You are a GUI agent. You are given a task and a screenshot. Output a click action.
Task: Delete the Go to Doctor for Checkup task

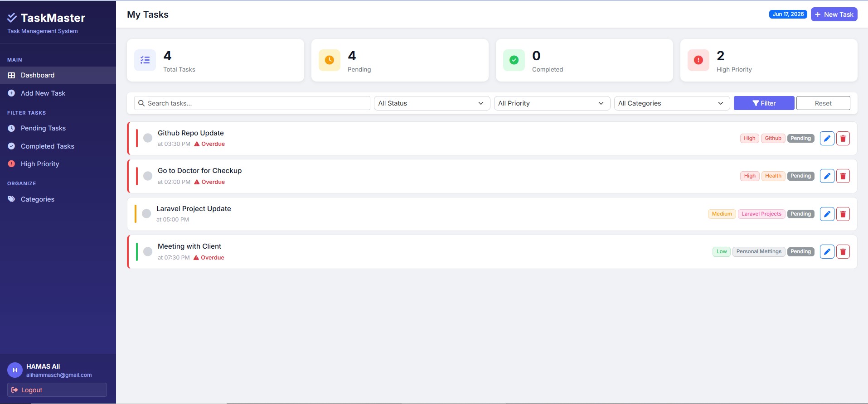[x=843, y=176]
